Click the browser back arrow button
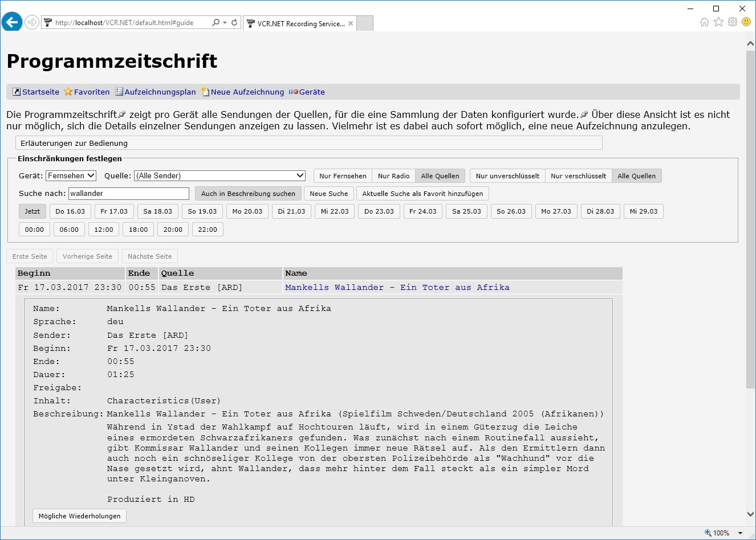This screenshot has width=756, height=540. (x=12, y=22)
